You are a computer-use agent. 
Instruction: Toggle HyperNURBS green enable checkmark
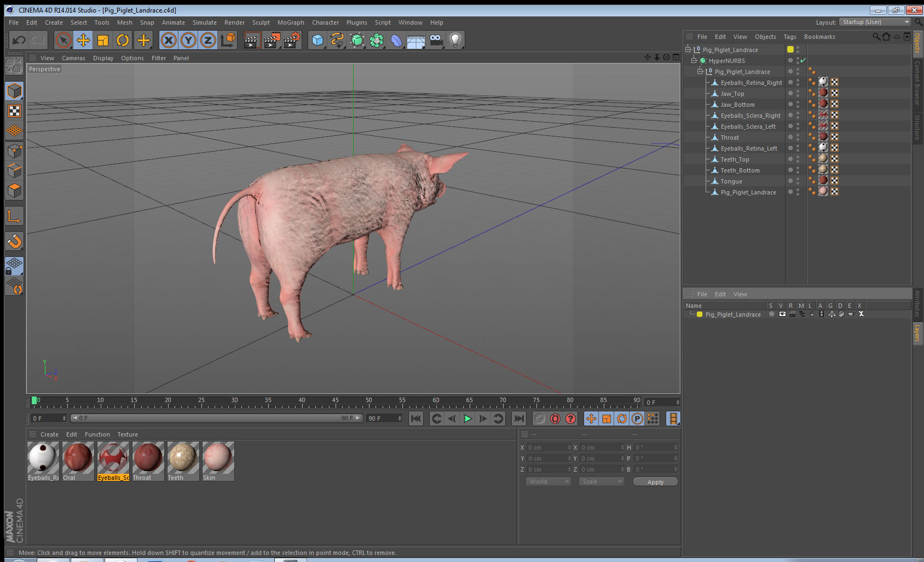[803, 60]
